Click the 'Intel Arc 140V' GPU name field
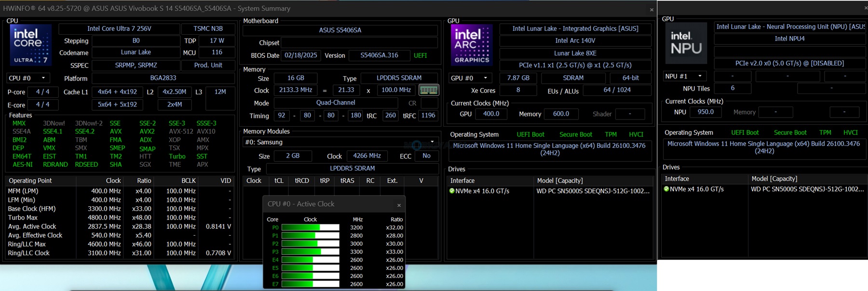Screen dimensions: 868x291 tap(575, 40)
